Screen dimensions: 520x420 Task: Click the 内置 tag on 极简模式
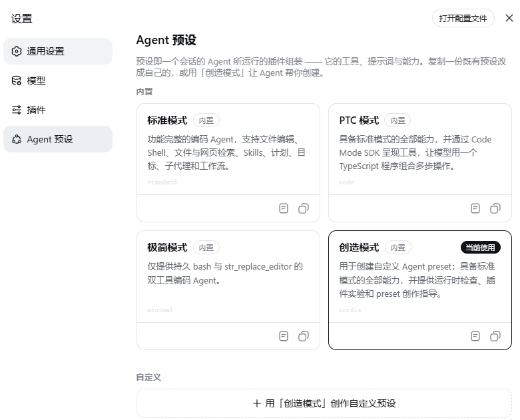pyautogui.click(x=206, y=248)
